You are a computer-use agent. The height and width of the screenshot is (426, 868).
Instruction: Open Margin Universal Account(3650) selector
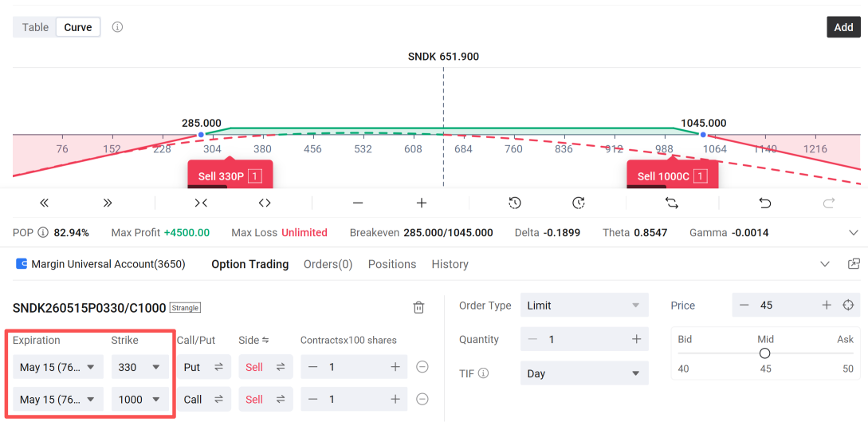100,264
